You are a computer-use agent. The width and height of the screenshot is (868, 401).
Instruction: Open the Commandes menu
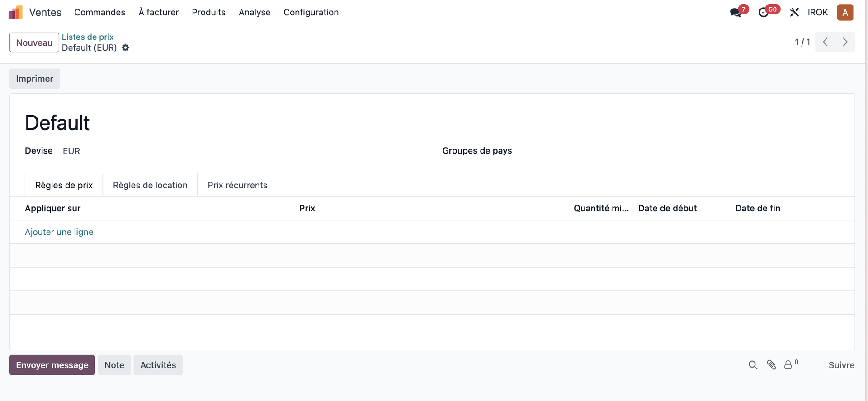coord(100,13)
